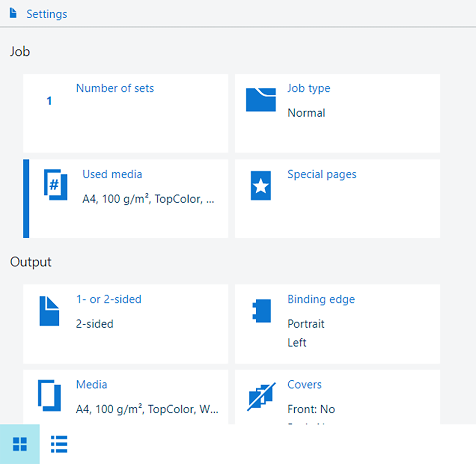Open the Number of sets setting
Image resolution: width=476 pixels, height=464 pixels.
(x=115, y=88)
